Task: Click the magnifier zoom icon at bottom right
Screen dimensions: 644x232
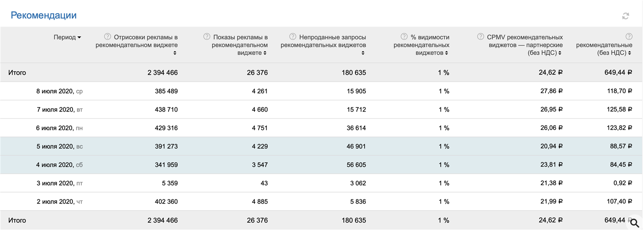Action: pos(635,223)
